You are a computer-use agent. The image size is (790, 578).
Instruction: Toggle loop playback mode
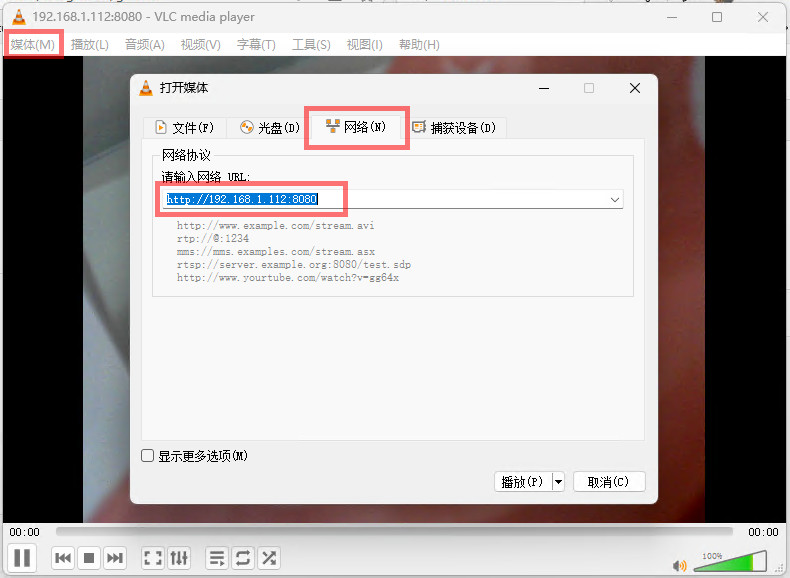[x=243, y=558]
